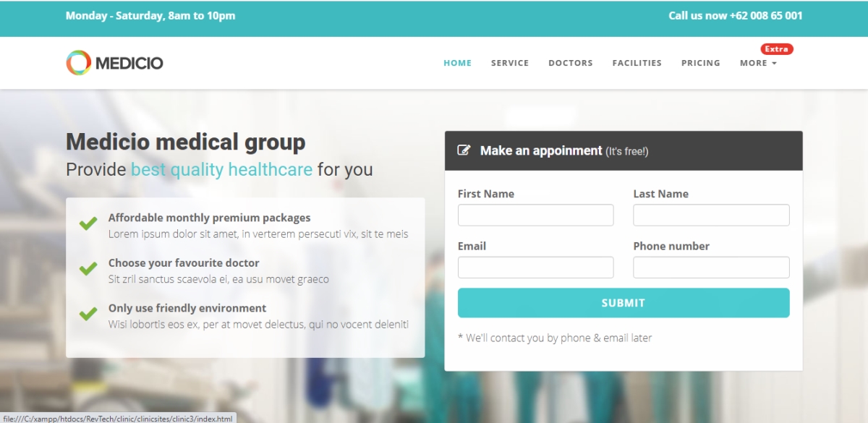Navigate to FACILITIES
This screenshot has width=868, height=423.
pos(637,63)
